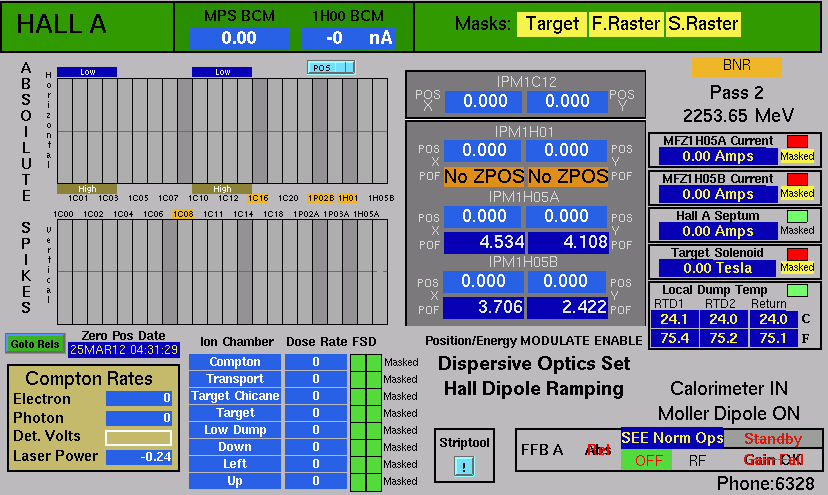The height and width of the screenshot is (495, 828).
Task: Click the Compton Photon rate field
Action: point(138,418)
